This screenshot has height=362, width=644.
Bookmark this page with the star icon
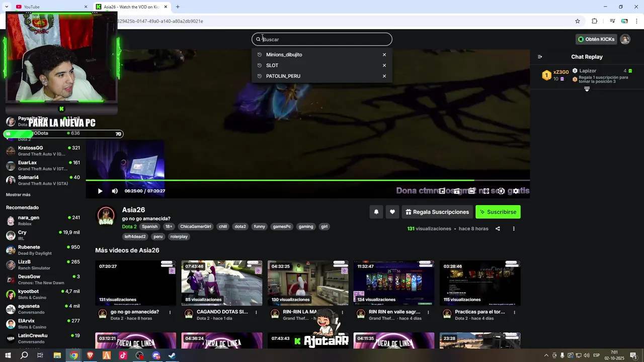(578, 21)
